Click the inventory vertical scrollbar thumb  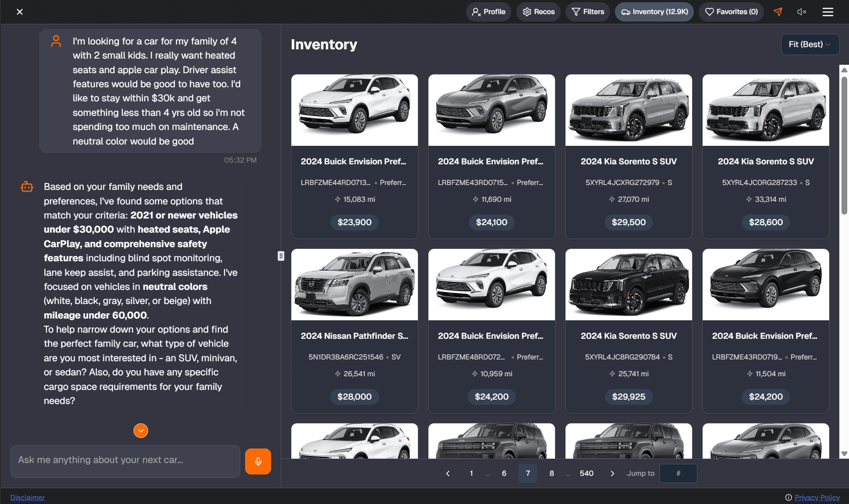844,145
